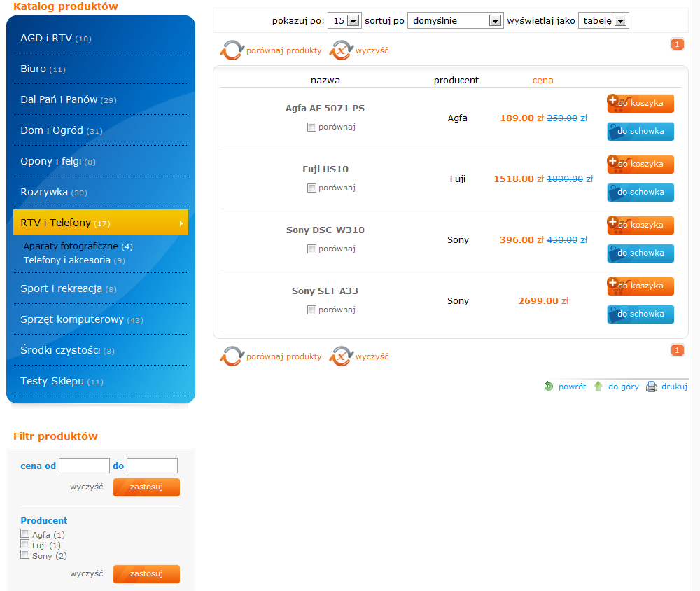Screen dimensions: 700x591
Task: Click the cena od input field
Action: (85, 466)
